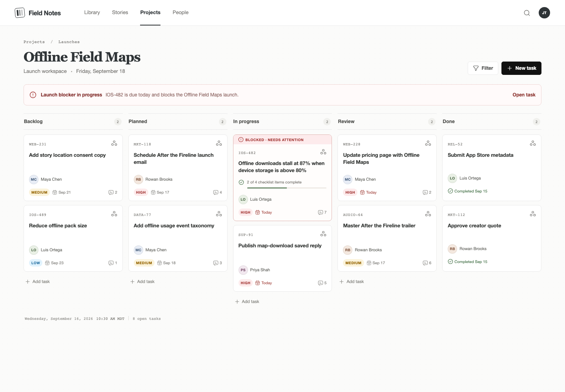Open comments icon on SUP-91 card
This screenshot has height=392, width=565.
(x=321, y=283)
